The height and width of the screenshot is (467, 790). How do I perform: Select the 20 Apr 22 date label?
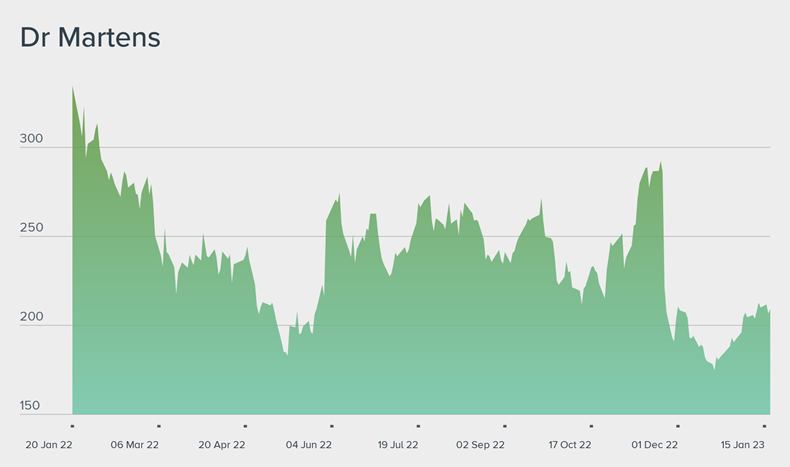[x=222, y=444]
